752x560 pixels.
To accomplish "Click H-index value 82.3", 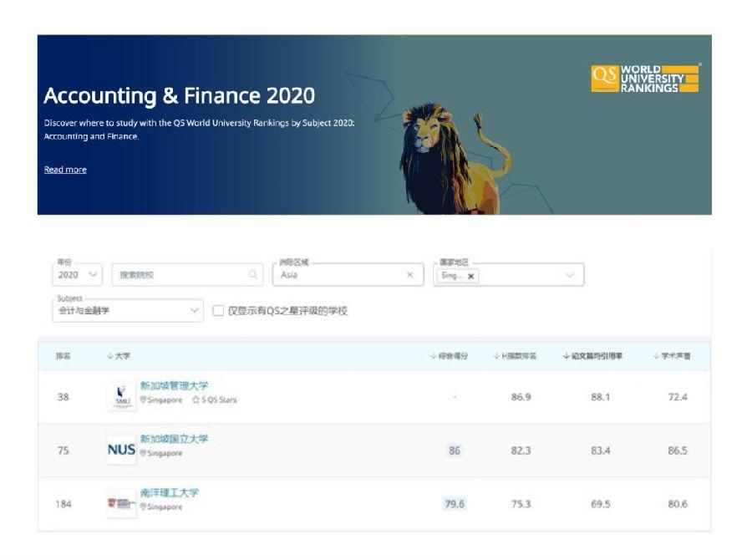I will (521, 451).
